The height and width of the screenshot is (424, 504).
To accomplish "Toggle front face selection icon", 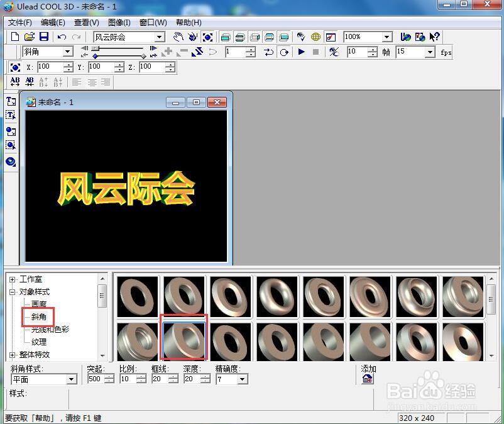I will (226, 37).
